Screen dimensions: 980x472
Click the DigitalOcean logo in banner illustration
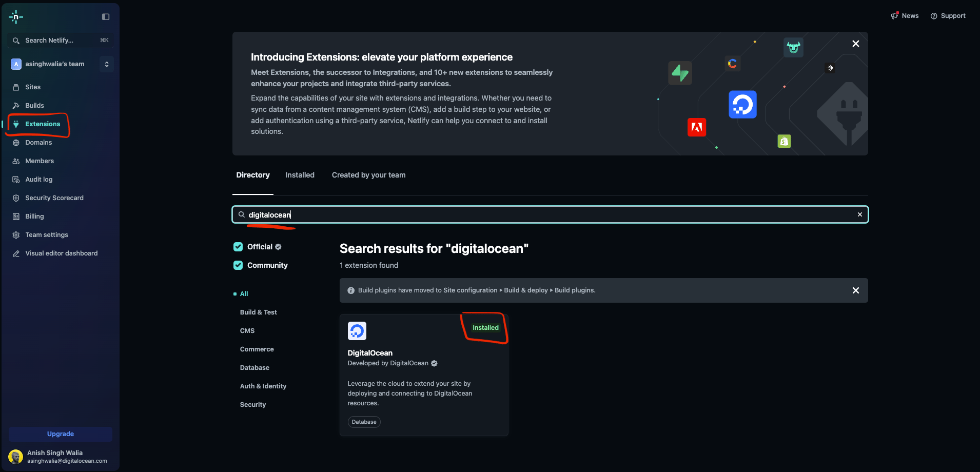point(742,105)
